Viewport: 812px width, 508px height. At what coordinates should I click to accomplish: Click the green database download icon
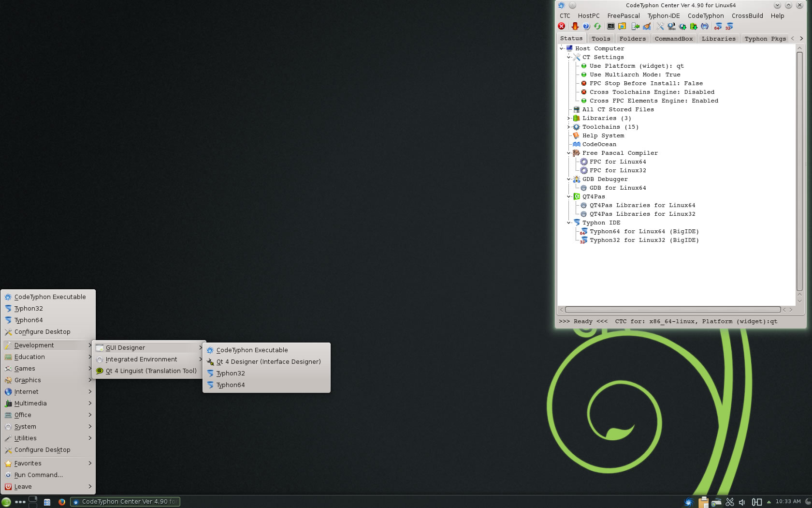click(x=694, y=26)
